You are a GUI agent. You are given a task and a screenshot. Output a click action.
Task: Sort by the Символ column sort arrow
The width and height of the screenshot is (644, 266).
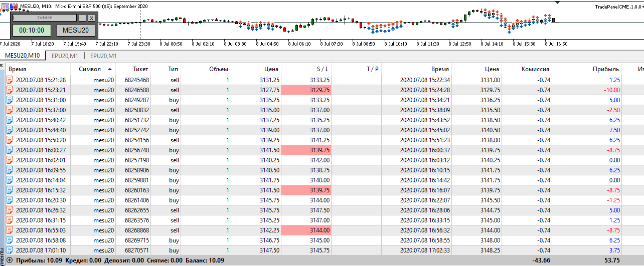[x=110, y=69]
